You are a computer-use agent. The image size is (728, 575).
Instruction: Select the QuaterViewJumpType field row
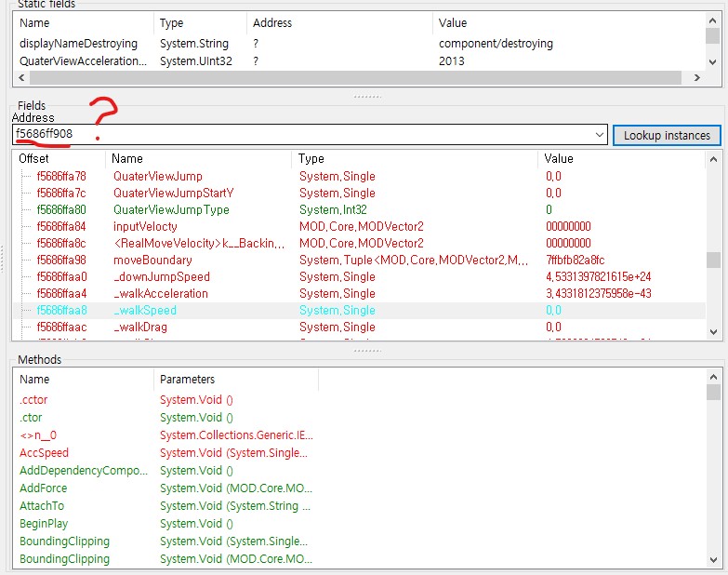coord(170,209)
